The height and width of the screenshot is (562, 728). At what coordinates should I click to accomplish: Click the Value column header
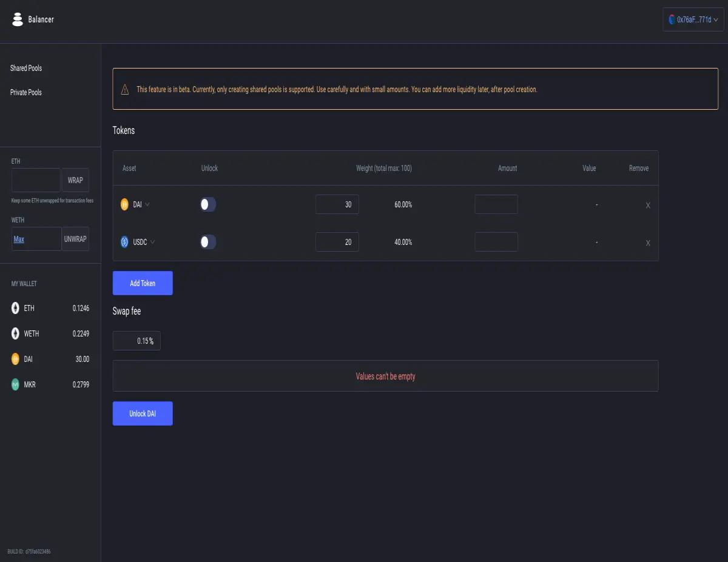[x=589, y=168]
